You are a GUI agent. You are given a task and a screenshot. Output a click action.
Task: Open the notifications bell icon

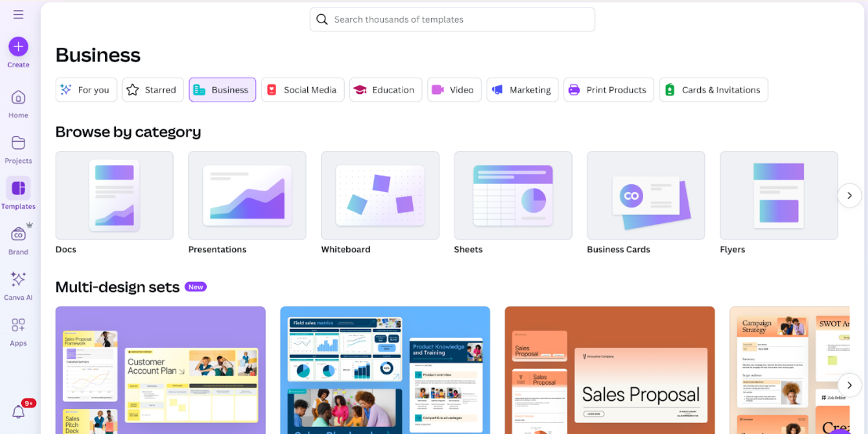[18, 411]
